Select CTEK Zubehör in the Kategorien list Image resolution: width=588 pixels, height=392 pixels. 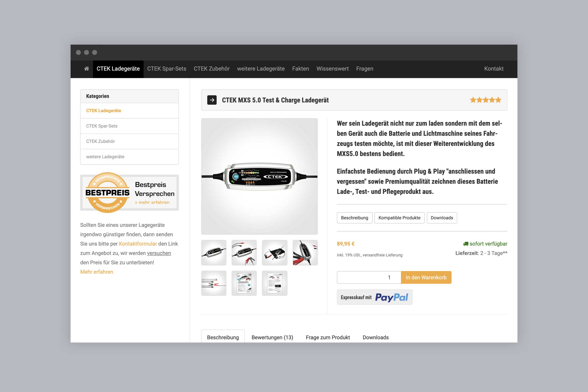click(129, 142)
